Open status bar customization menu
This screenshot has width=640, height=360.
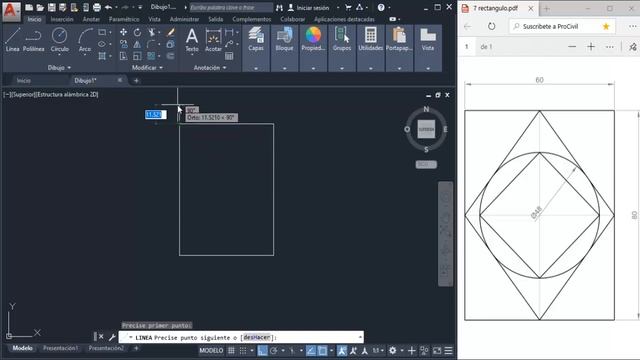(x=449, y=351)
